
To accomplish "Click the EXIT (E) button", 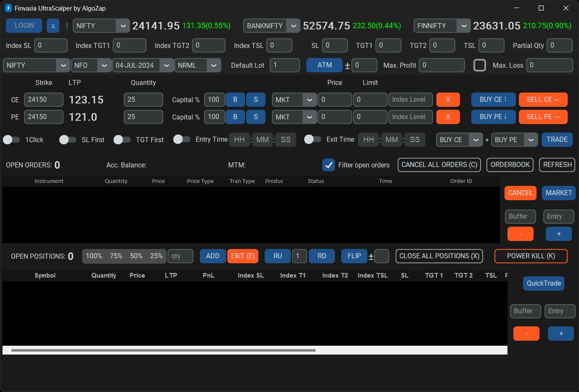I will (243, 256).
